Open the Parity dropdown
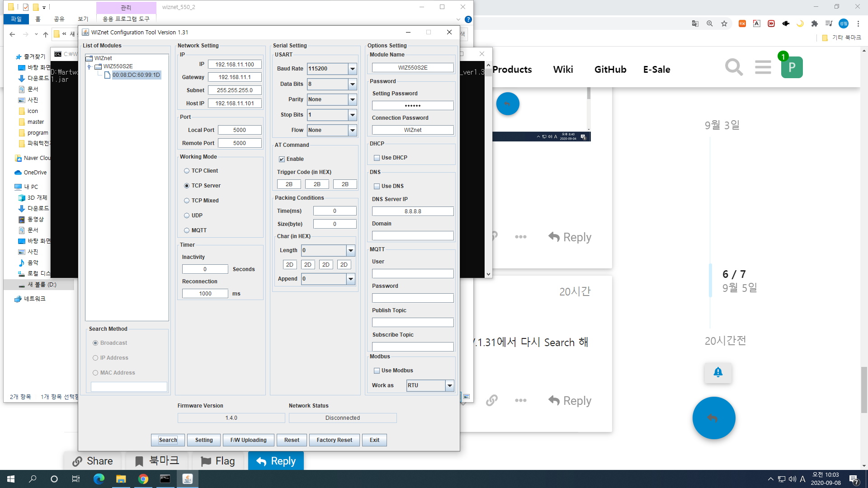The height and width of the screenshot is (488, 868). (x=353, y=99)
